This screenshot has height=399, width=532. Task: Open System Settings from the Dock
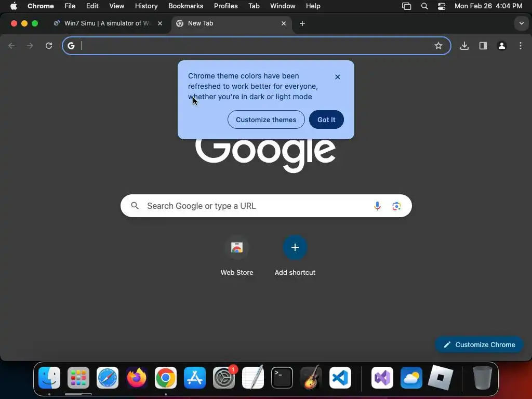(x=224, y=378)
